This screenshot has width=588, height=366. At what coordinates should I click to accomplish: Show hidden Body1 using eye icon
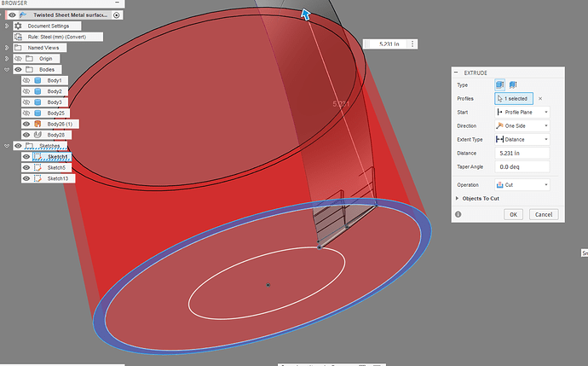pos(26,80)
